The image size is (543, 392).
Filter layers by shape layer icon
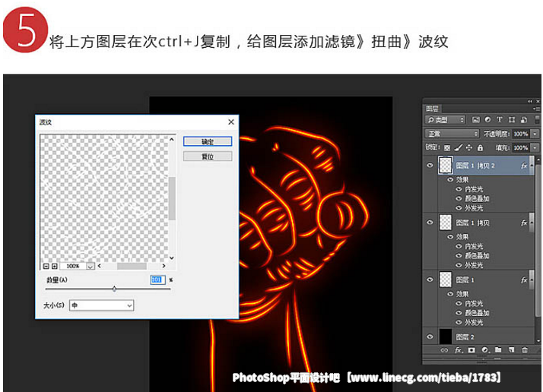click(512, 120)
